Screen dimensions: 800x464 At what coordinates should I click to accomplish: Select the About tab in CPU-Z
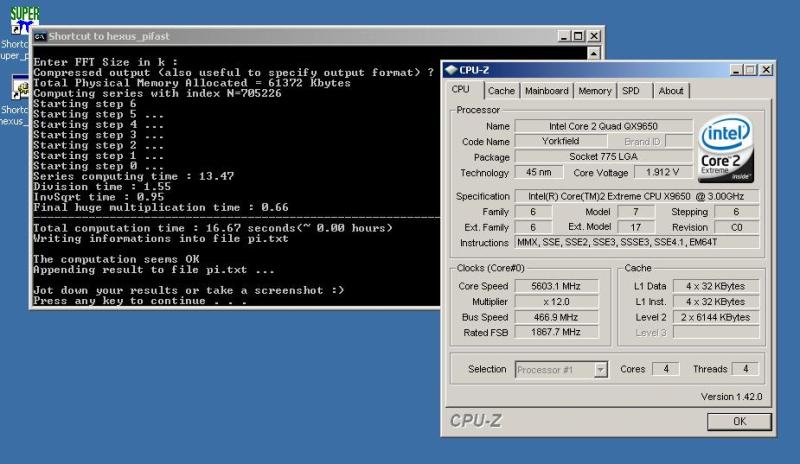coord(670,91)
